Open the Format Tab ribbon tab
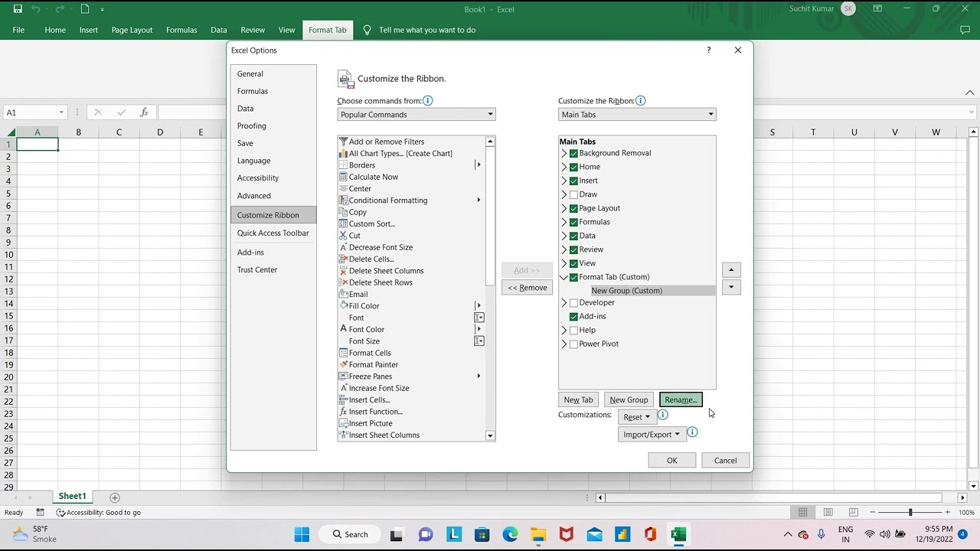Viewport: 980px width, 551px height. click(328, 30)
